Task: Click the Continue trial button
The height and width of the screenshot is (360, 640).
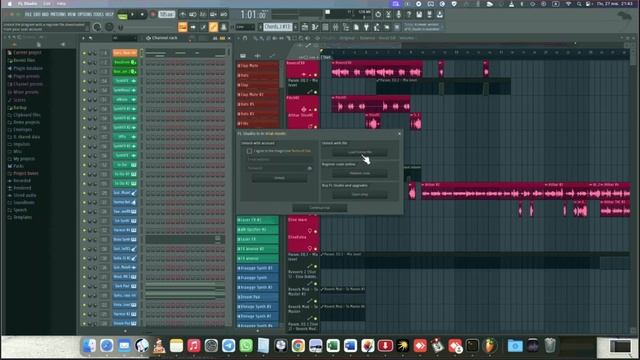Action: [320, 208]
